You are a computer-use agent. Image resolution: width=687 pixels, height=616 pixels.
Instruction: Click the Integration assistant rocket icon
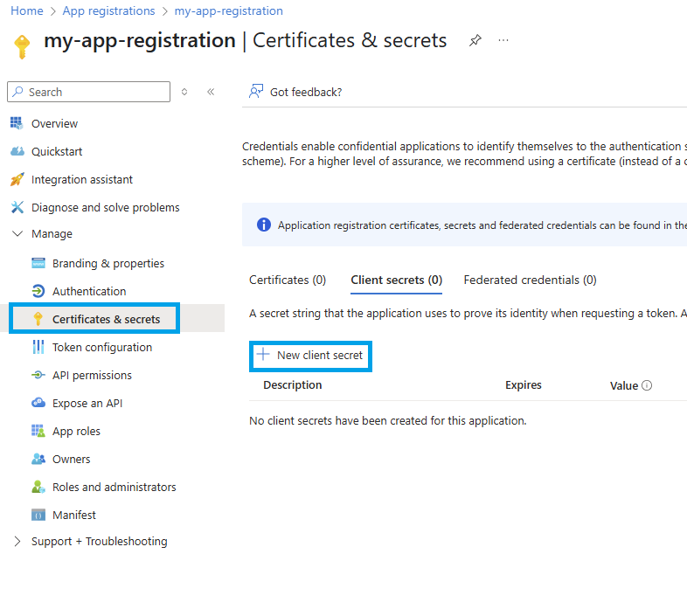(x=17, y=179)
